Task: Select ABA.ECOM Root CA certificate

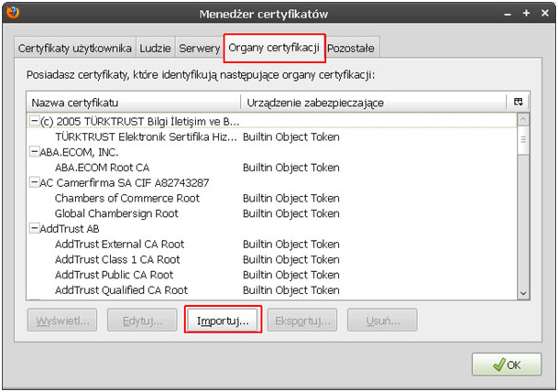Action: [x=272, y=168]
